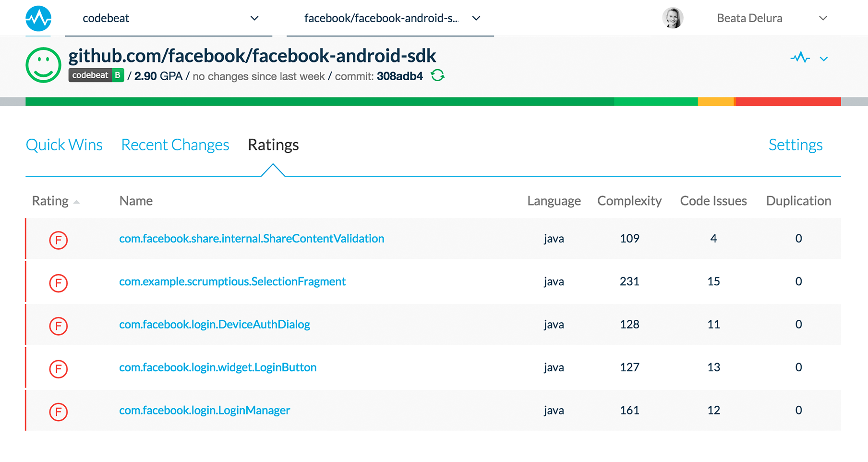
Task: Click the orange segment of quality bar
Action: [x=716, y=101]
